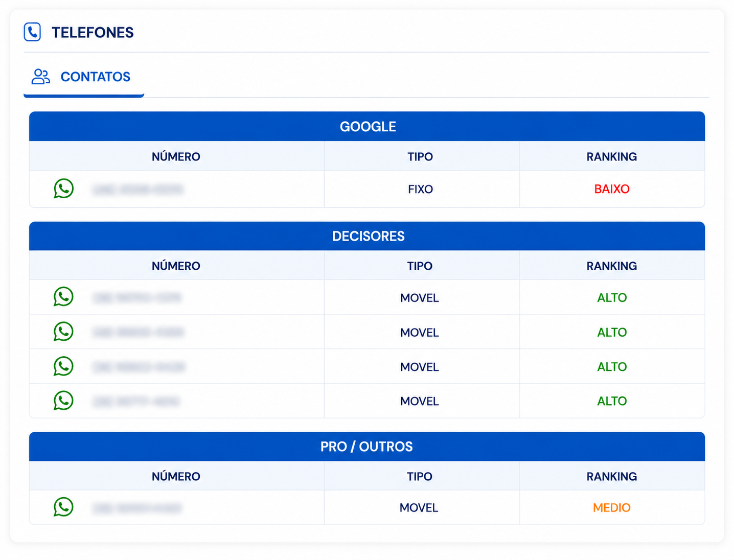Click the people icon beside CONTATOS
The width and height of the screenshot is (734, 560).
tap(41, 77)
